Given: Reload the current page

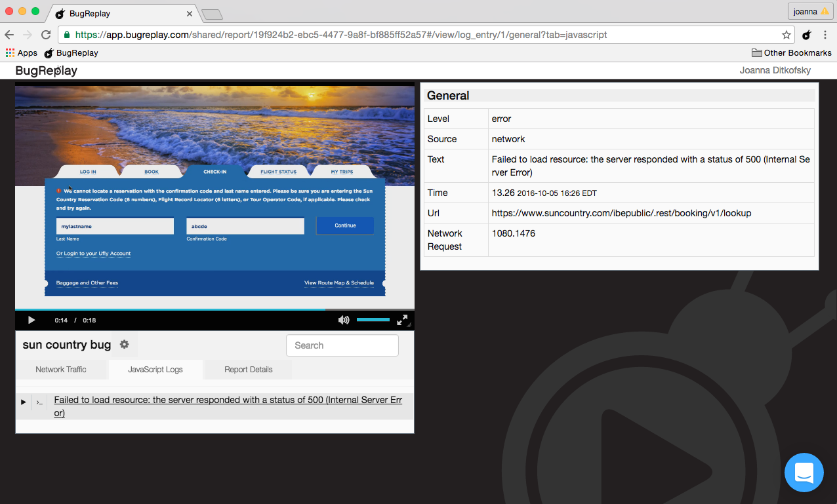Looking at the screenshot, I should click(x=46, y=35).
